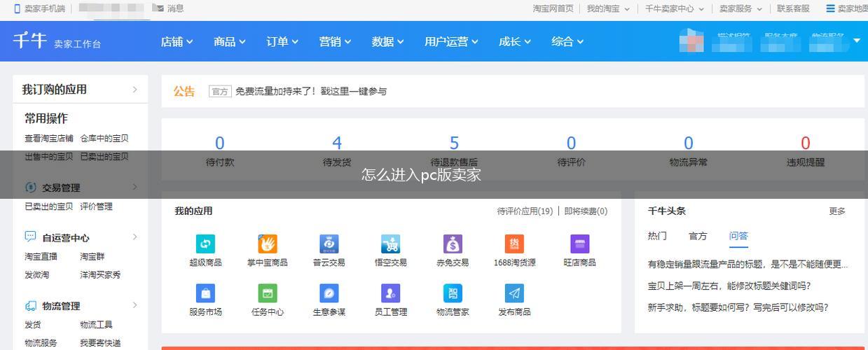Open the 待评价应用(19) link
868x350 pixels.
[x=525, y=211]
